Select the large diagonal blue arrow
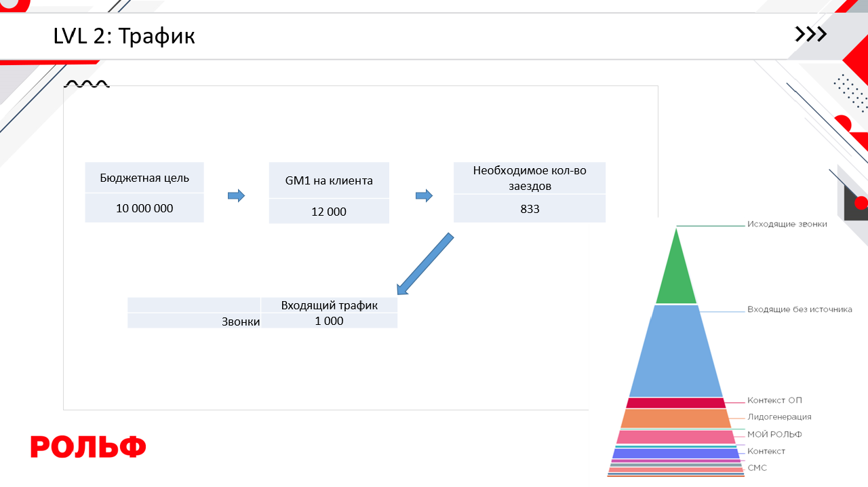The image size is (868, 487). tap(425, 264)
